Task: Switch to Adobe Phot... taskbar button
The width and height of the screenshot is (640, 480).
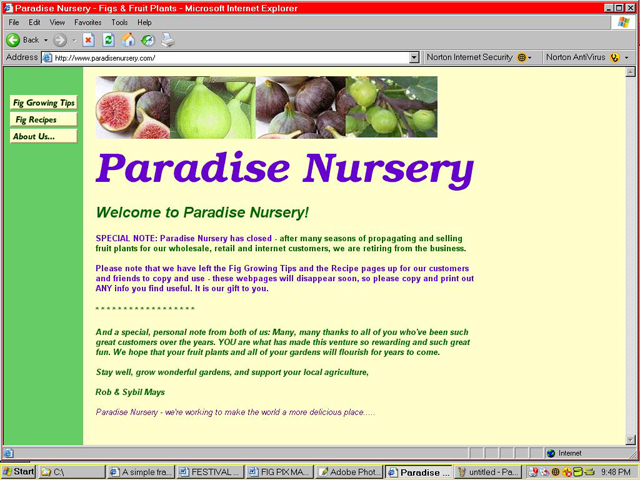Action: pyautogui.click(x=349, y=472)
